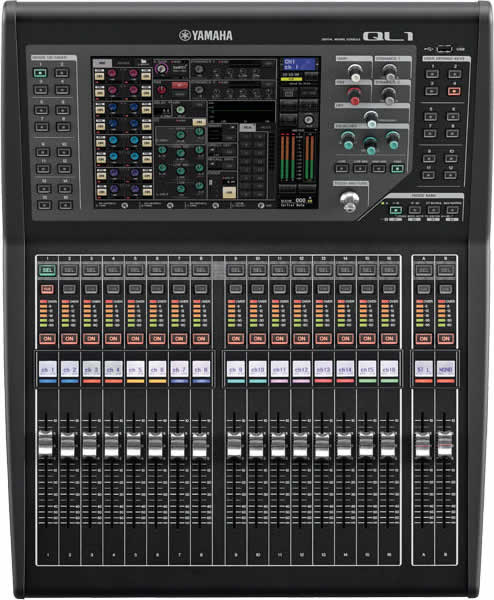Click the 'ch 1' name display
Screen dimensions: 494x600
[x=47, y=370]
